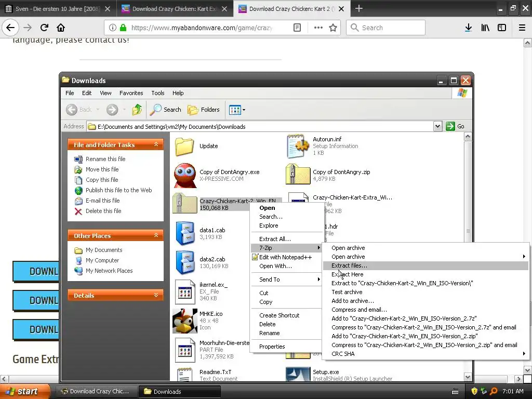Click the Downloads taskbar button
Viewport: 532px width, 399px height.
click(x=179, y=392)
